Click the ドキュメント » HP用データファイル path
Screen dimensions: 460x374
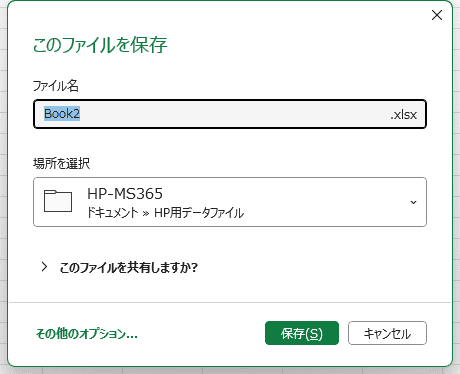coord(165,213)
